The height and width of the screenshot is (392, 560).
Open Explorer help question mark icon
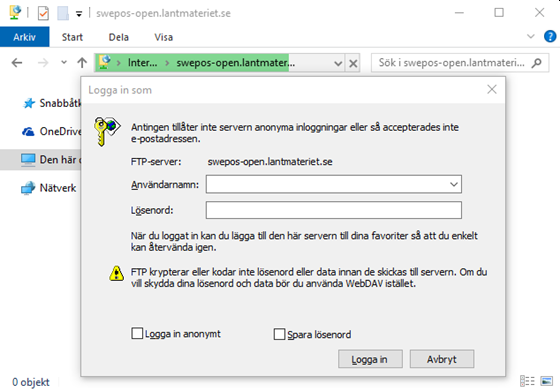(550, 36)
